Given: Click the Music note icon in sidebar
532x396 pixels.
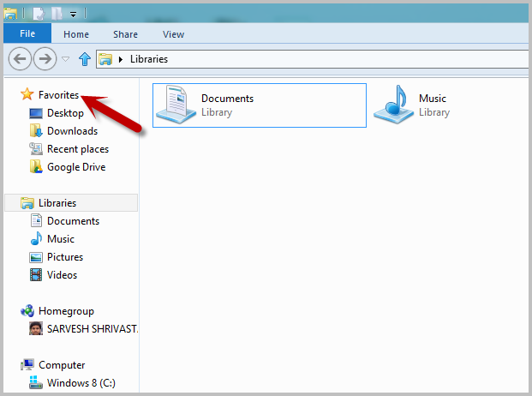Looking at the screenshot, I should pyautogui.click(x=36, y=238).
